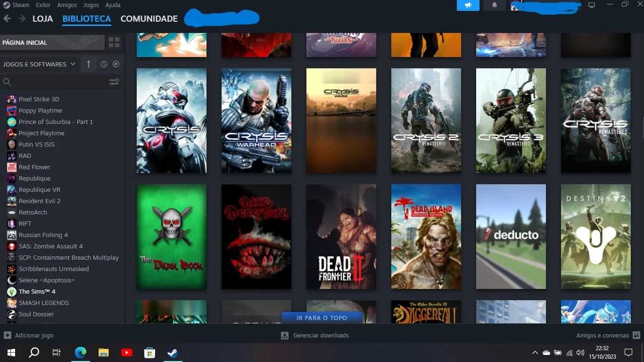Click the Add game plus icon

(8, 335)
